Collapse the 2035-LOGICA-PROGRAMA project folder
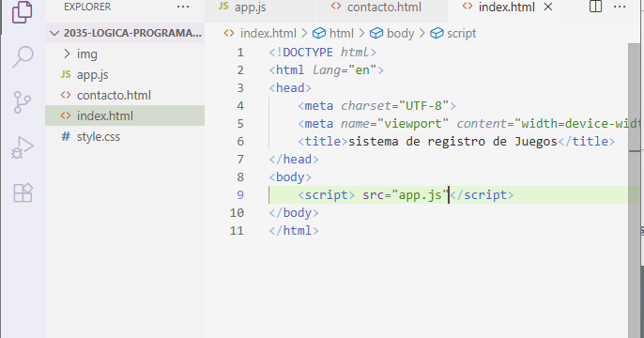The width and height of the screenshot is (644, 338). tap(125, 33)
